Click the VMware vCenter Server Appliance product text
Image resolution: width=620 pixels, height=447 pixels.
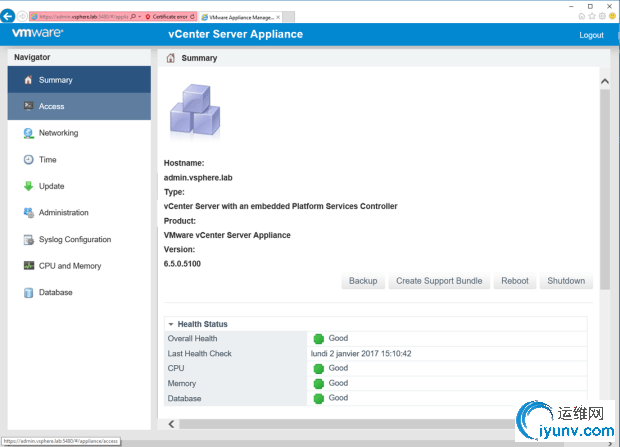tap(227, 235)
